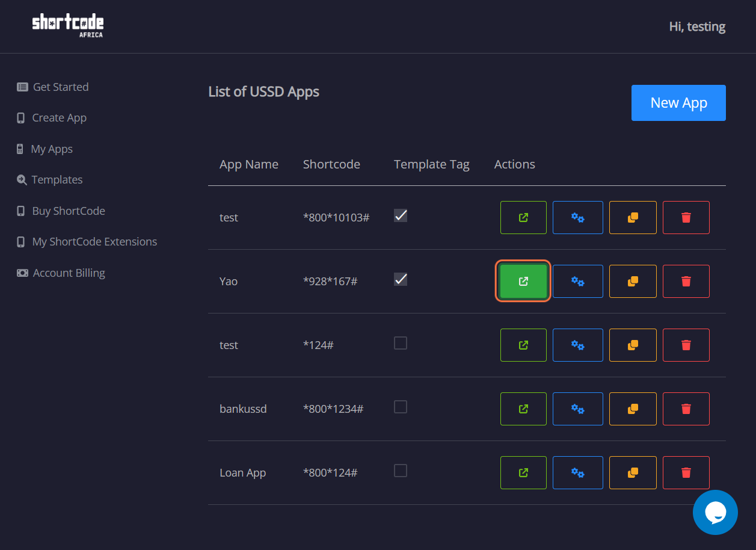The width and height of the screenshot is (756, 550).
Task: Click the Yao app name
Action: pos(229,281)
